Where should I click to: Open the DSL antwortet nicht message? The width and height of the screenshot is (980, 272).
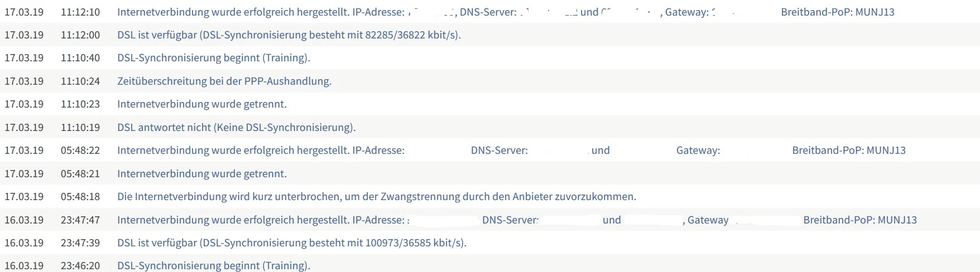[236, 128]
